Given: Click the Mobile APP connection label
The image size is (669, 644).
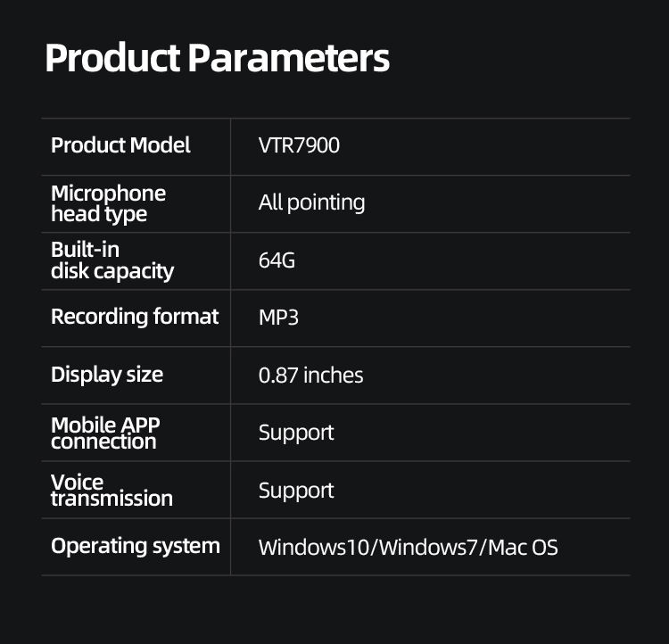Looking at the screenshot, I should click(x=103, y=433).
